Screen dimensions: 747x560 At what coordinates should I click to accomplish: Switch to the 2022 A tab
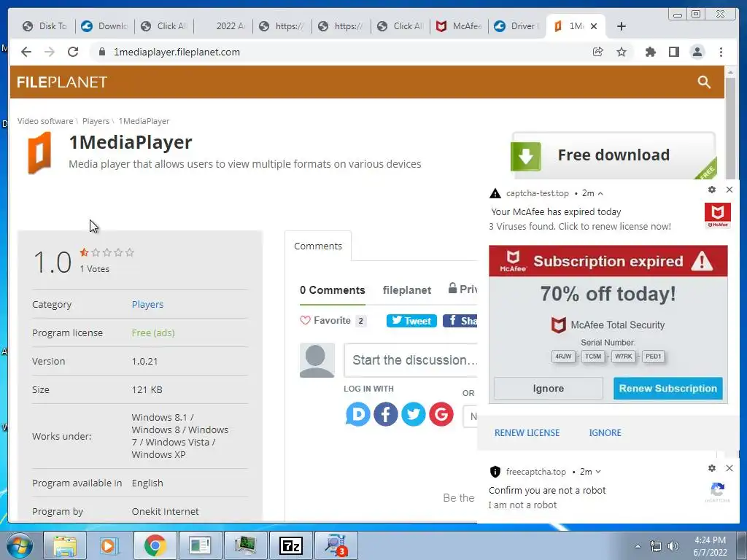tap(223, 26)
